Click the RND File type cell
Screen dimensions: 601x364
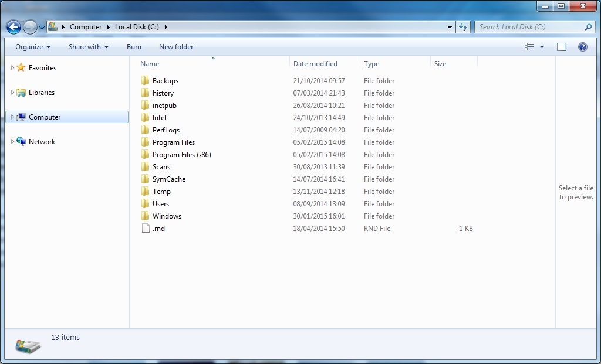pos(377,229)
